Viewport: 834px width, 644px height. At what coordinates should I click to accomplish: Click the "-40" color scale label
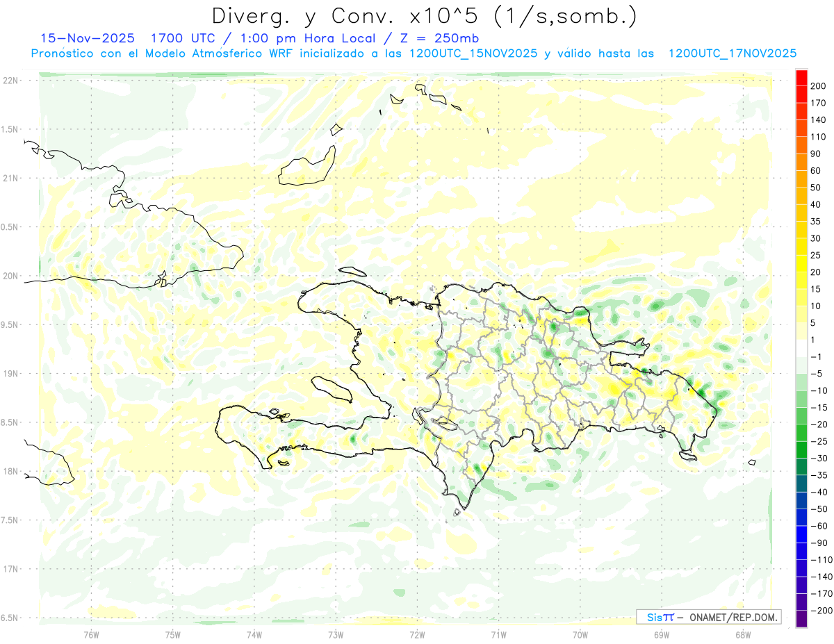click(817, 492)
